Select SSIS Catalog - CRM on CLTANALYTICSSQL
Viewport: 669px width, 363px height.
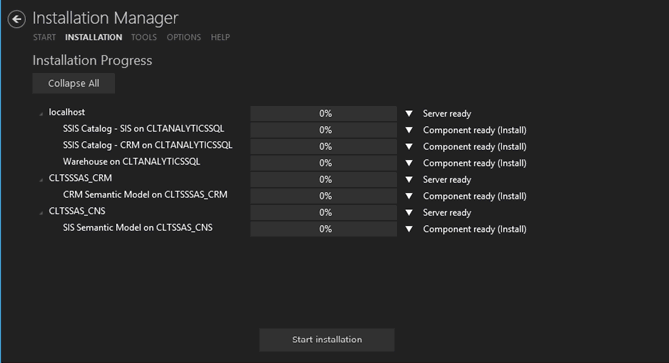(x=148, y=145)
